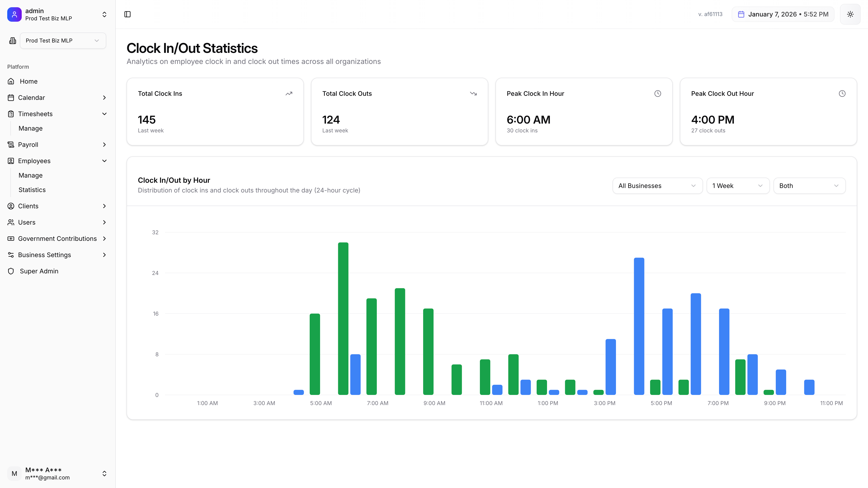This screenshot has height=488, width=868.
Task: Toggle the light/dark theme sun icon
Action: pyautogui.click(x=850, y=14)
